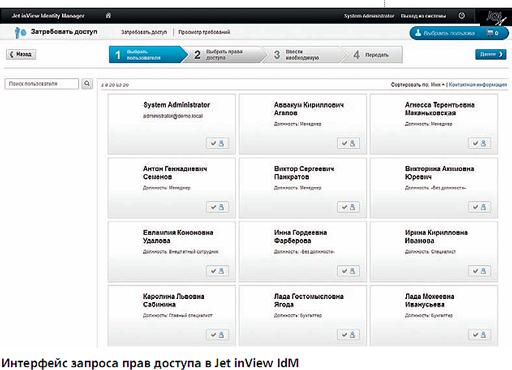Click name Лада Гостомысловна Ягода

point(309,300)
